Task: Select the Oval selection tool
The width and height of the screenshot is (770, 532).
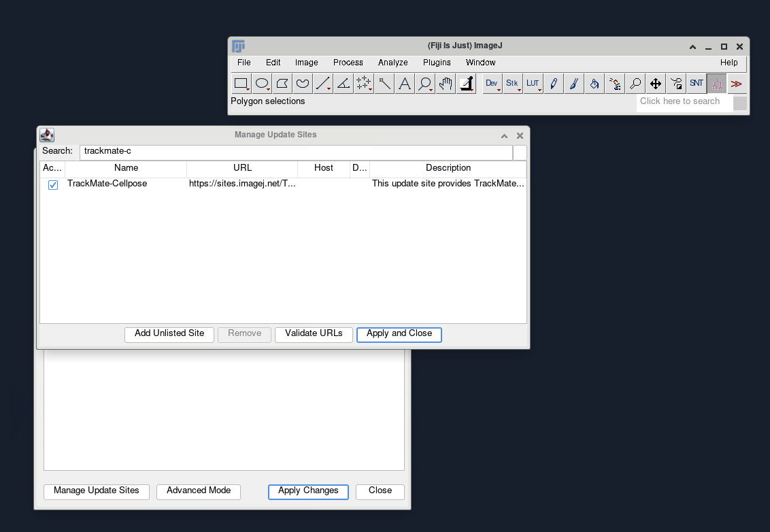Action: click(x=262, y=84)
